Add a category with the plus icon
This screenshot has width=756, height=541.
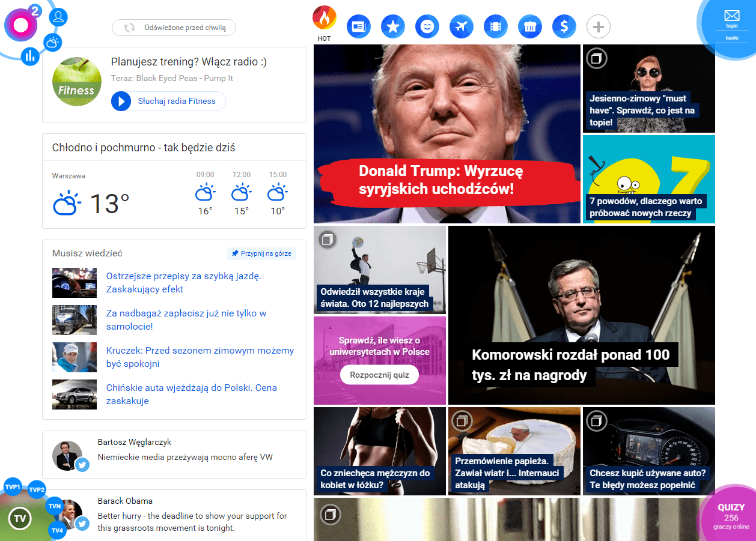tap(599, 26)
